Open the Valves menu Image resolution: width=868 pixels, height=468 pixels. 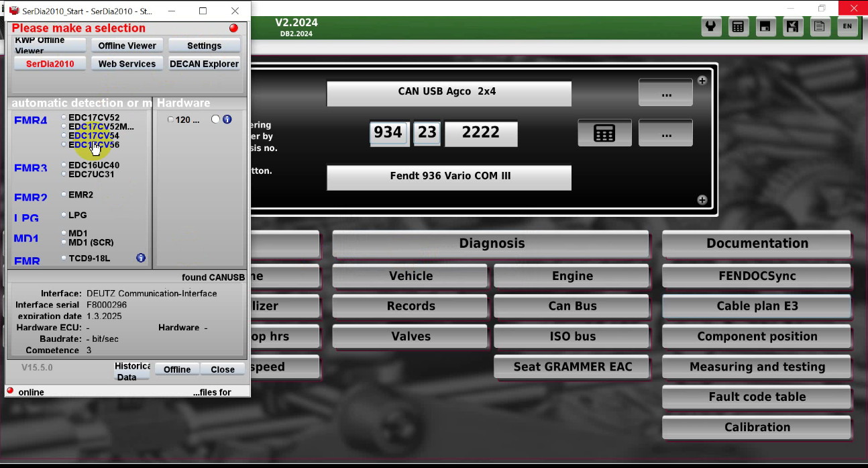(x=410, y=336)
